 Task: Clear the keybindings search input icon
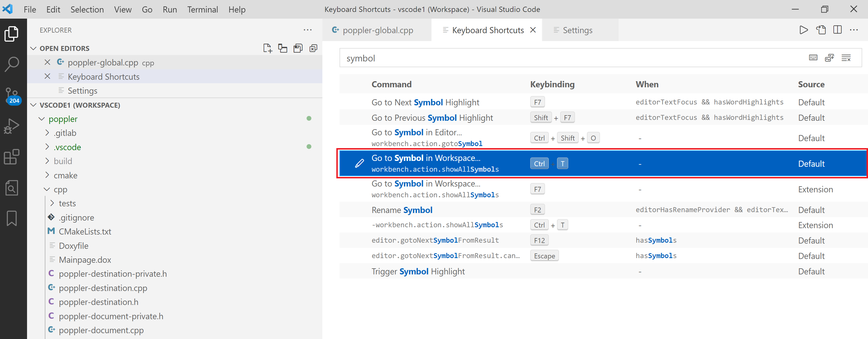(x=846, y=58)
